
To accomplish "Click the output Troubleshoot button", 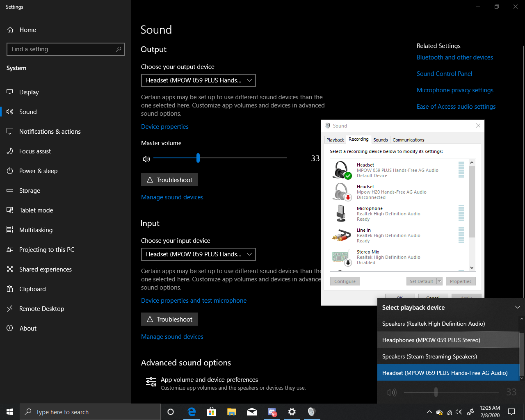I will tap(169, 180).
